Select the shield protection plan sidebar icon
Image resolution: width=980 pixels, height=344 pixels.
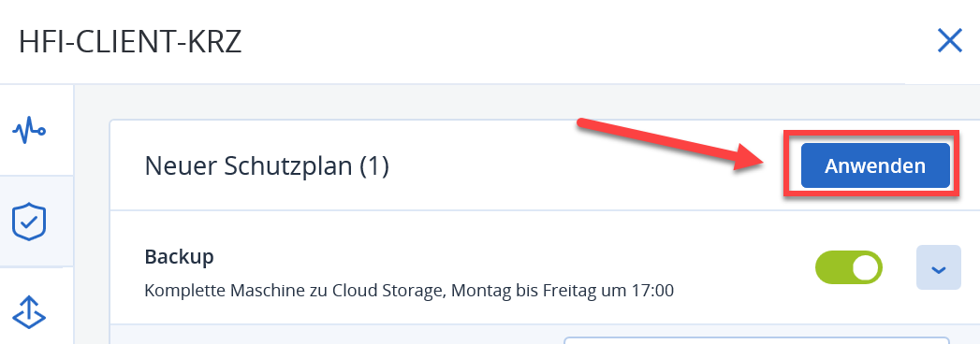click(29, 222)
